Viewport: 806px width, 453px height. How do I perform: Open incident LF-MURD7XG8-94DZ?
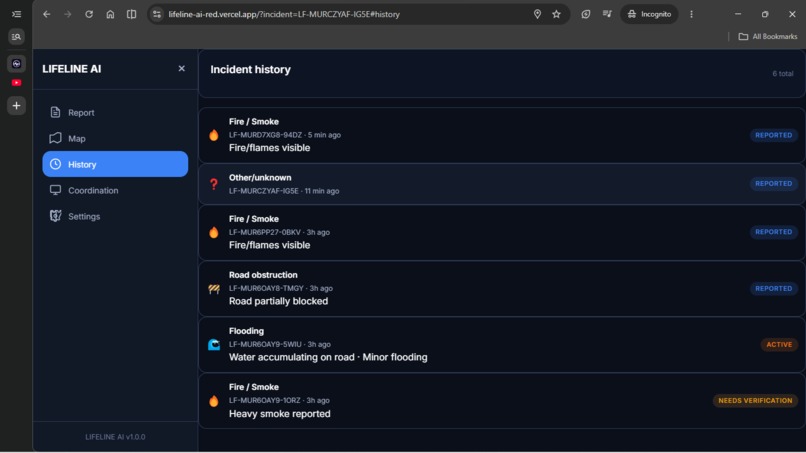tap(502, 135)
